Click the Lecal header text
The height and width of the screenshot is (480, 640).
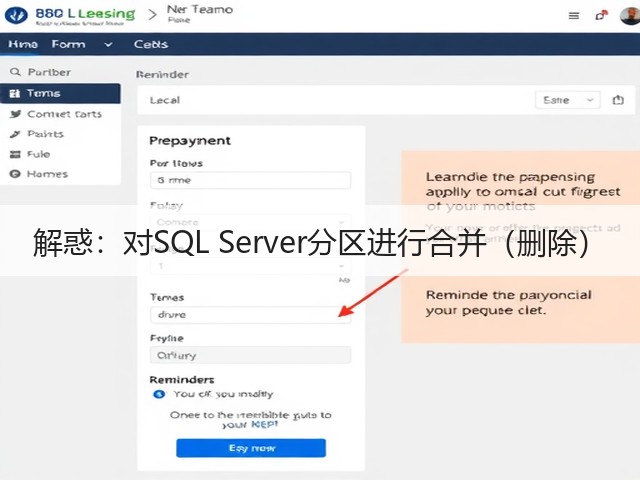pos(165,100)
